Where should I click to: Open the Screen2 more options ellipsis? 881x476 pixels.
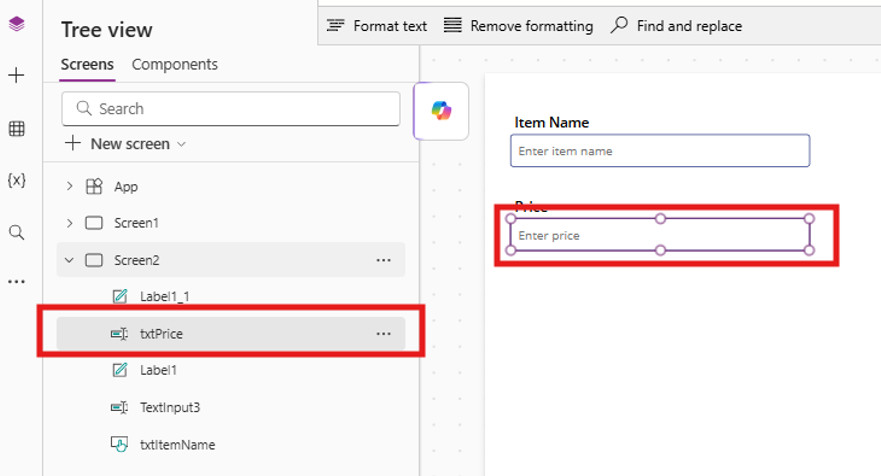383,260
